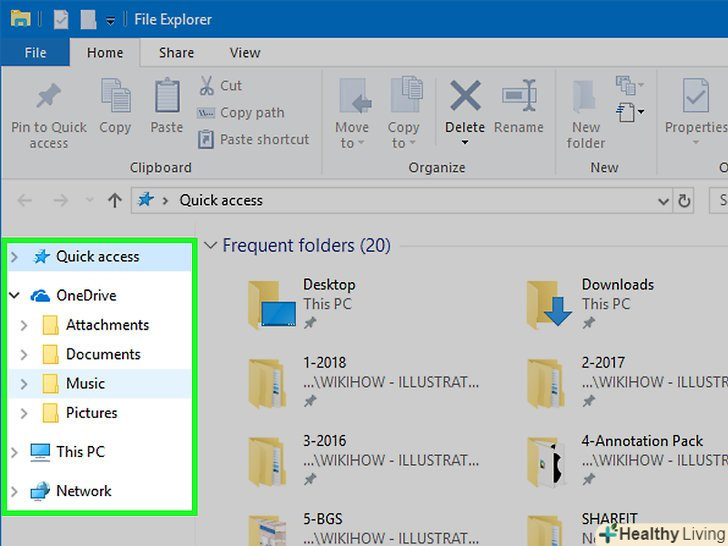Viewport: 728px width, 546px height.
Task: Select the Cut scissors icon
Action: (x=207, y=85)
